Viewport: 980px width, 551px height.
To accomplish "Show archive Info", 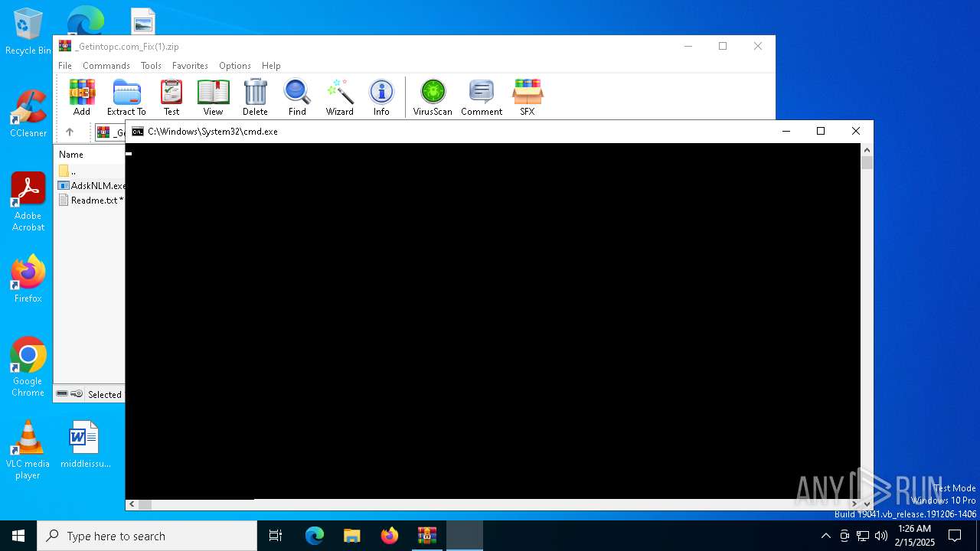I will [x=381, y=97].
